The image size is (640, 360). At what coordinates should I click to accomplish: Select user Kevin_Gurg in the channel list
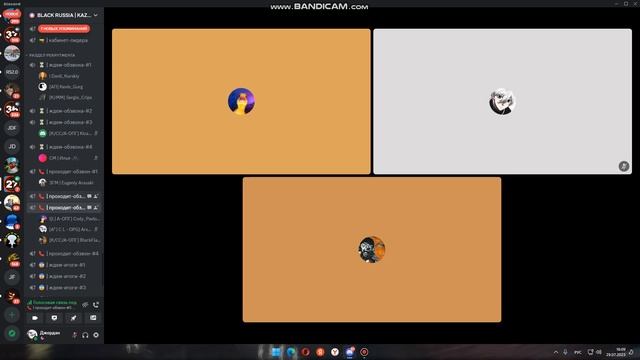coord(65,87)
